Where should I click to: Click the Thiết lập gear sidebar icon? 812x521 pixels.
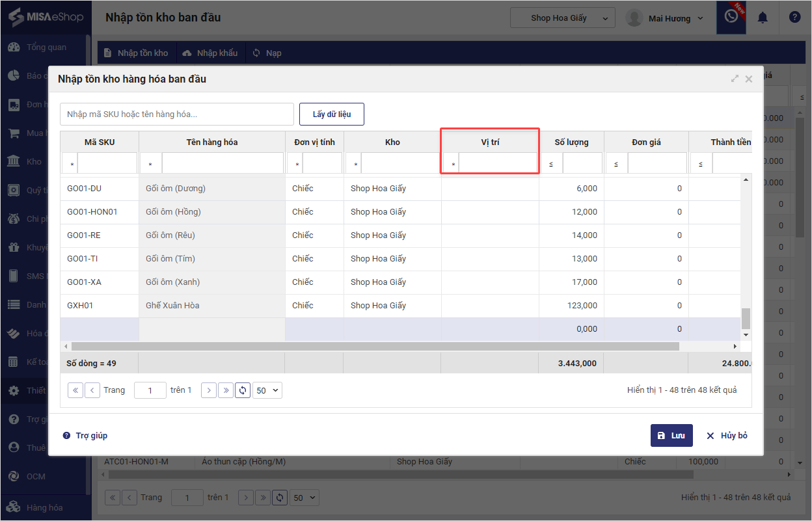pos(14,391)
